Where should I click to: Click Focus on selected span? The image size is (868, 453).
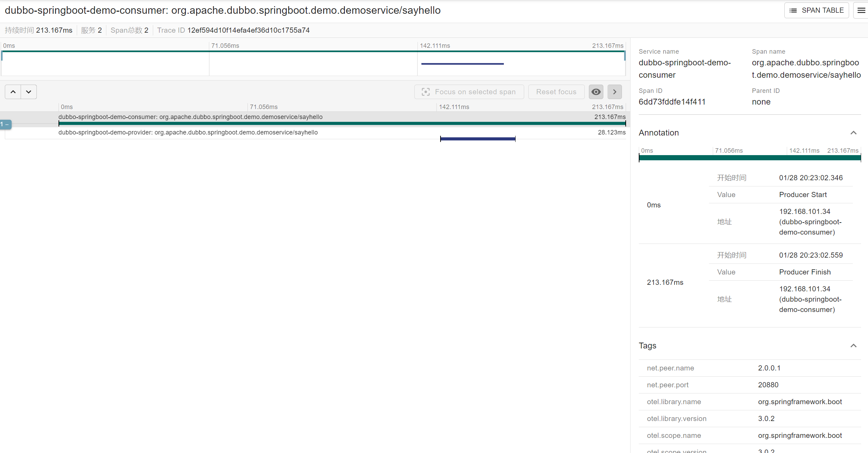(x=469, y=92)
